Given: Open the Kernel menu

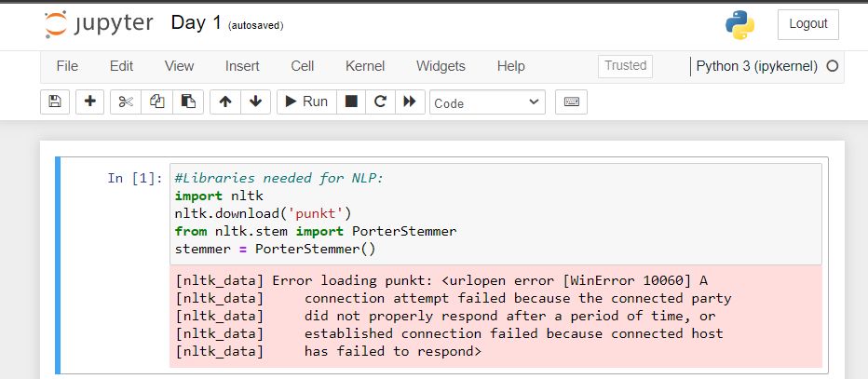Looking at the screenshot, I should 365,66.
